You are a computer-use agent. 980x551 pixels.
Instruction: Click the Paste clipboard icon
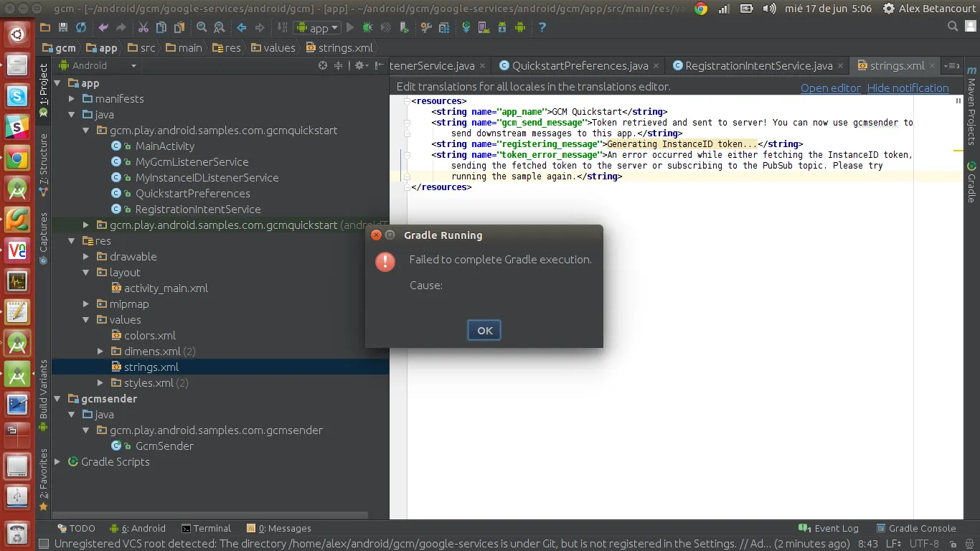pyautogui.click(x=179, y=28)
